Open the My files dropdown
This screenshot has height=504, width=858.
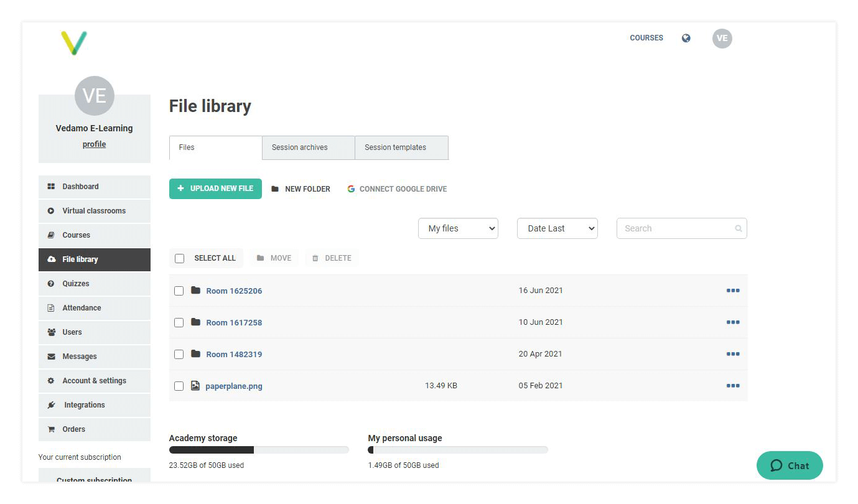pyautogui.click(x=458, y=228)
